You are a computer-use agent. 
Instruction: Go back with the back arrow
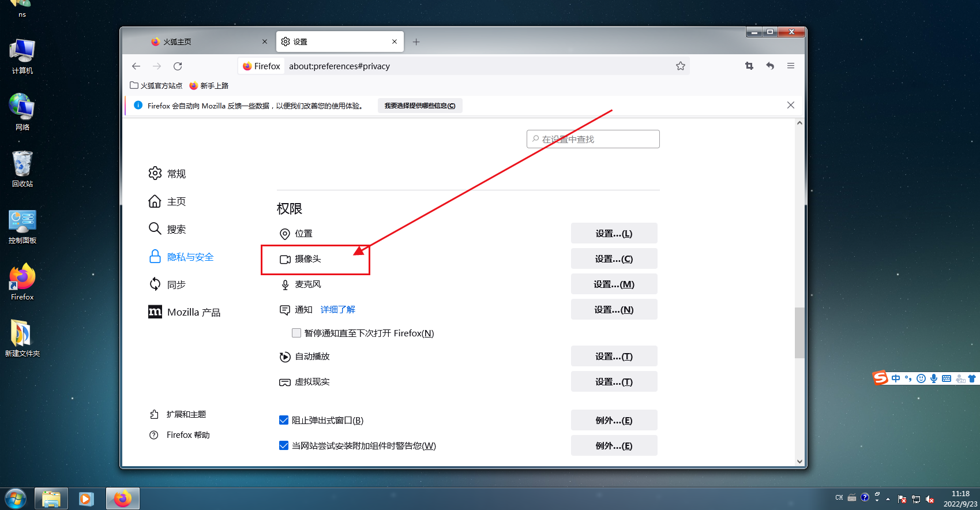coord(136,66)
